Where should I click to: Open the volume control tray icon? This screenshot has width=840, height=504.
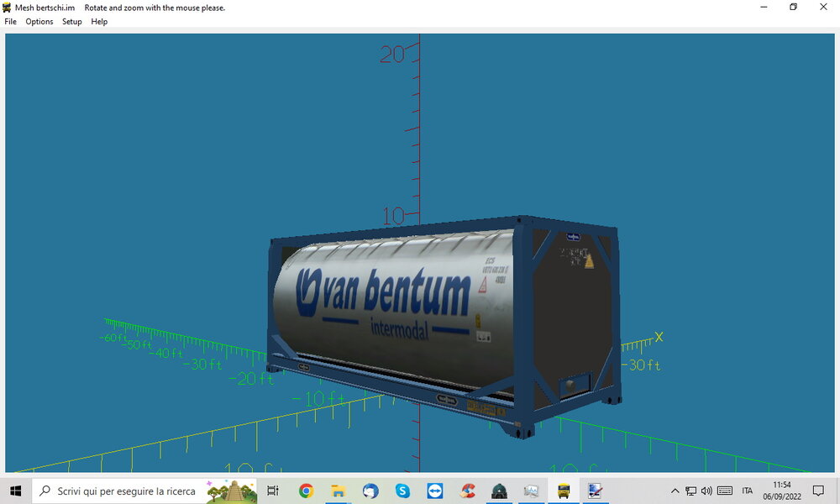pyautogui.click(x=706, y=491)
